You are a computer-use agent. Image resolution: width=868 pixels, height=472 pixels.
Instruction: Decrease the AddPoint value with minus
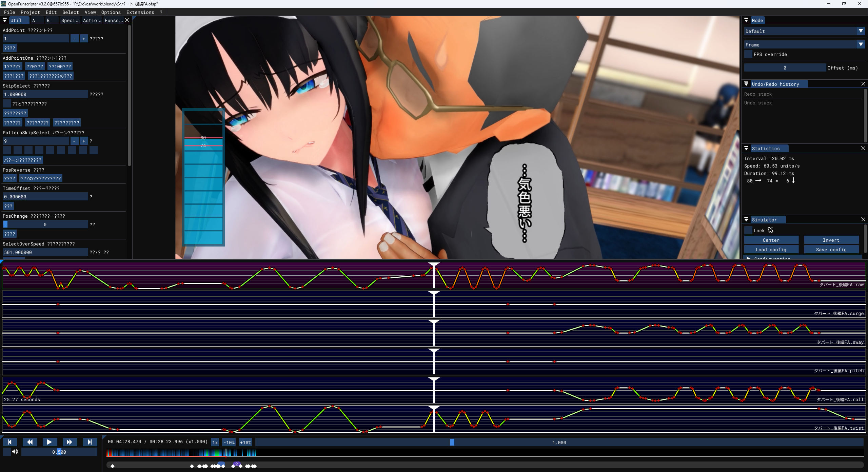[x=74, y=39]
